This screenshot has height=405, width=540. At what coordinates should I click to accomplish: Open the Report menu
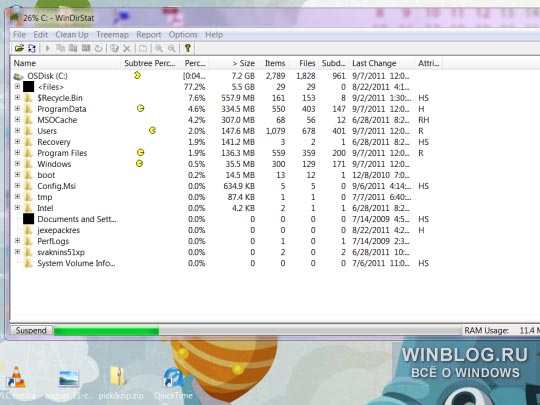pyautogui.click(x=148, y=35)
